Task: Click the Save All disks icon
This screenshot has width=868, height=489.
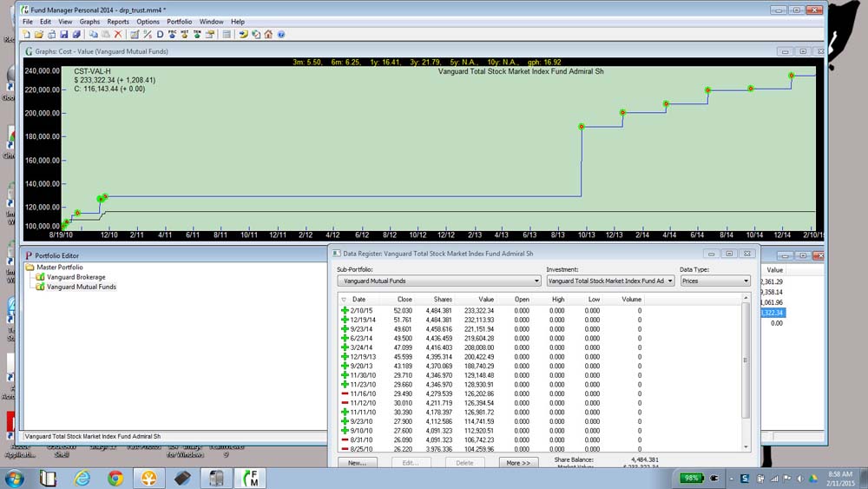Action: 76,35
